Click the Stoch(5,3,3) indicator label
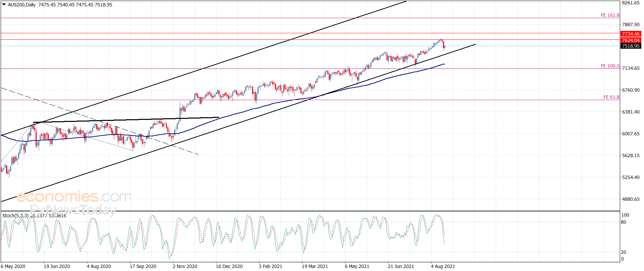The image size is (644, 271). tap(15, 216)
